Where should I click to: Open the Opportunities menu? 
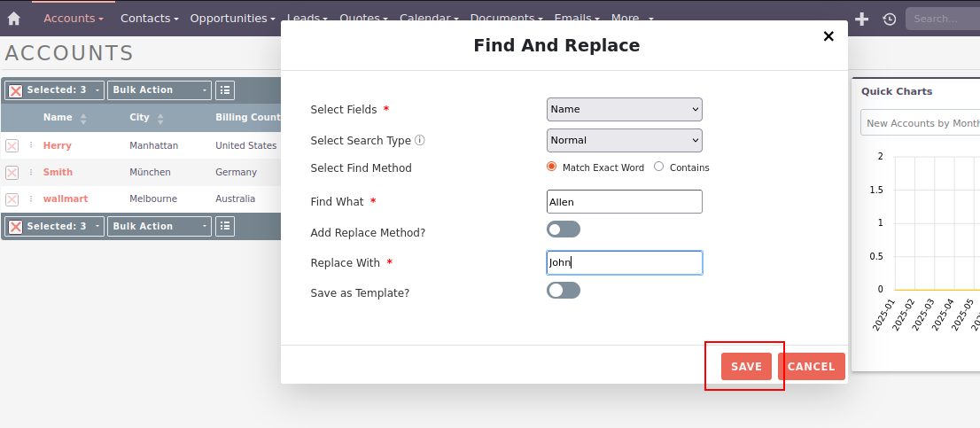pos(232,19)
